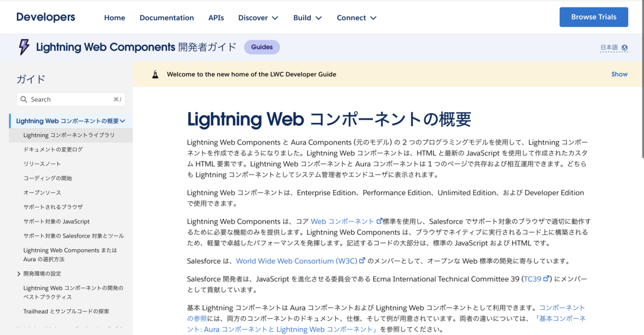Open コーディングの開始 in sidebar
The image size is (644, 335).
(47, 178)
